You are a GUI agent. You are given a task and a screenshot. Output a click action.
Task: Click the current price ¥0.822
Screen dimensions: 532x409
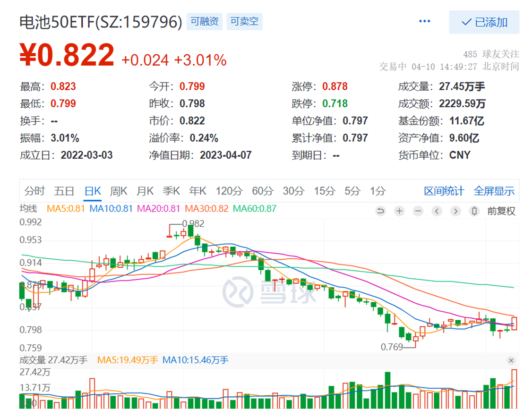click(67, 55)
